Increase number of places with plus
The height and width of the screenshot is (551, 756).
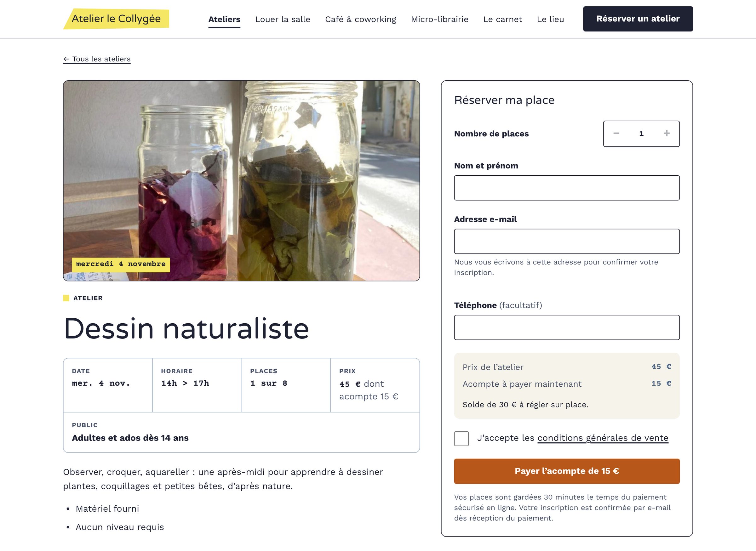pyautogui.click(x=667, y=133)
